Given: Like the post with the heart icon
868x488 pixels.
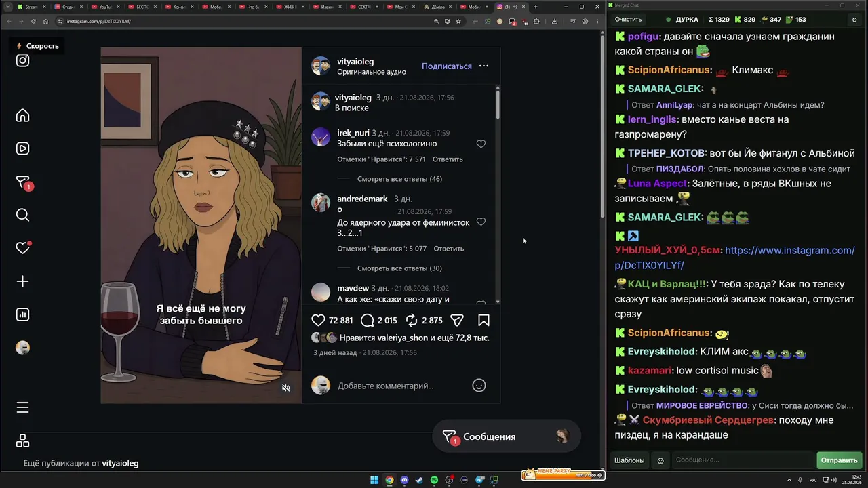Looking at the screenshot, I should tap(318, 320).
